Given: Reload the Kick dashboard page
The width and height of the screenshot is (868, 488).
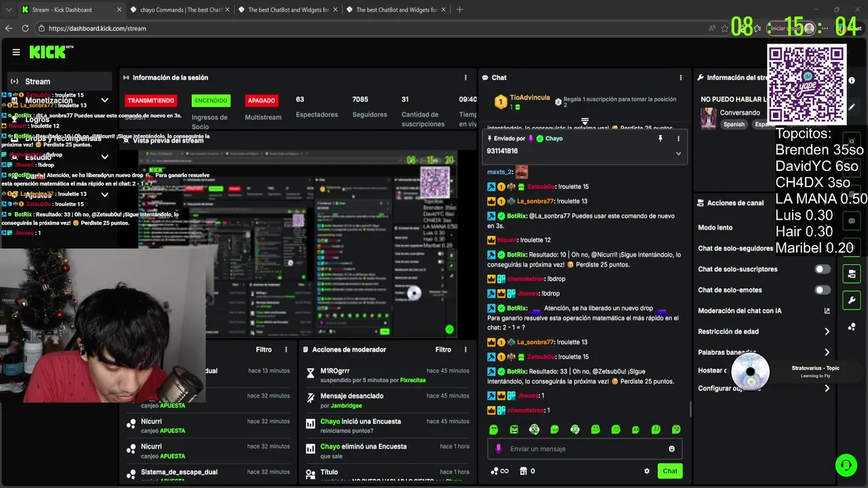Looking at the screenshot, I should click(25, 28).
